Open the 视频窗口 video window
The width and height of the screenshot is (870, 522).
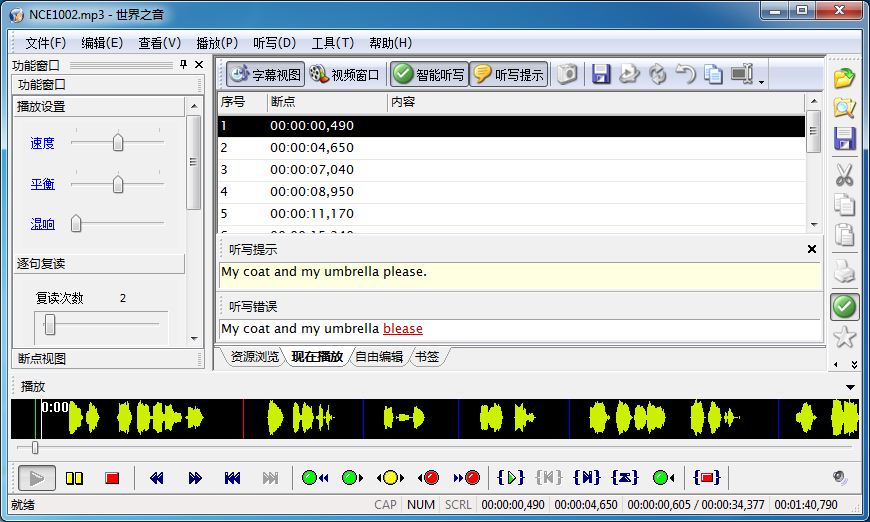pos(345,74)
